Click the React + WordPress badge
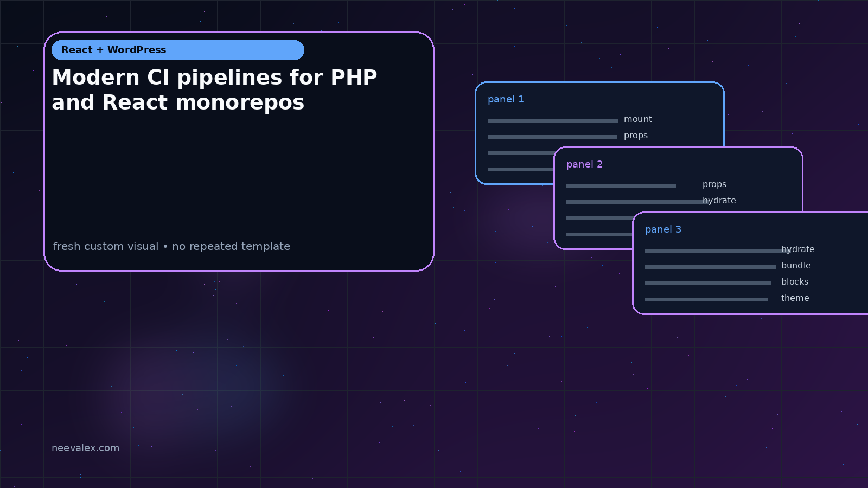Viewport: 868px width, 488px height. pyautogui.click(x=178, y=50)
